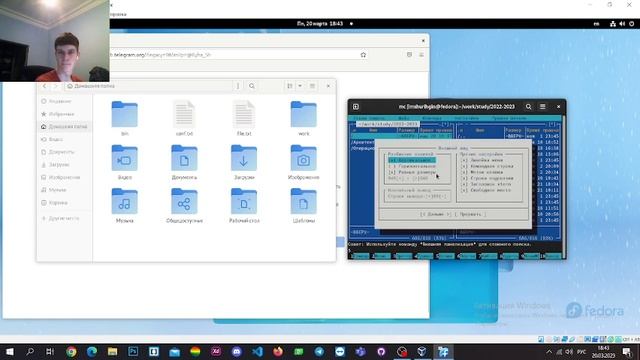The image size is (640, 360).
Task: Open Telegram from Windows taskbar
Action: tap(319, 351)
